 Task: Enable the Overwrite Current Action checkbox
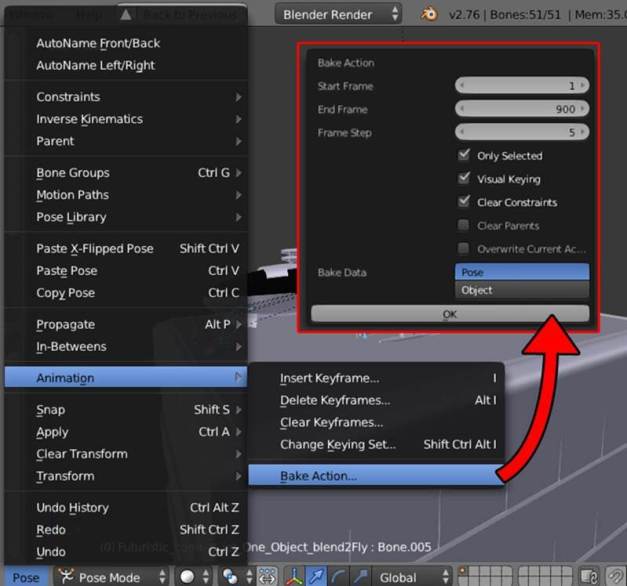[463, 248]
